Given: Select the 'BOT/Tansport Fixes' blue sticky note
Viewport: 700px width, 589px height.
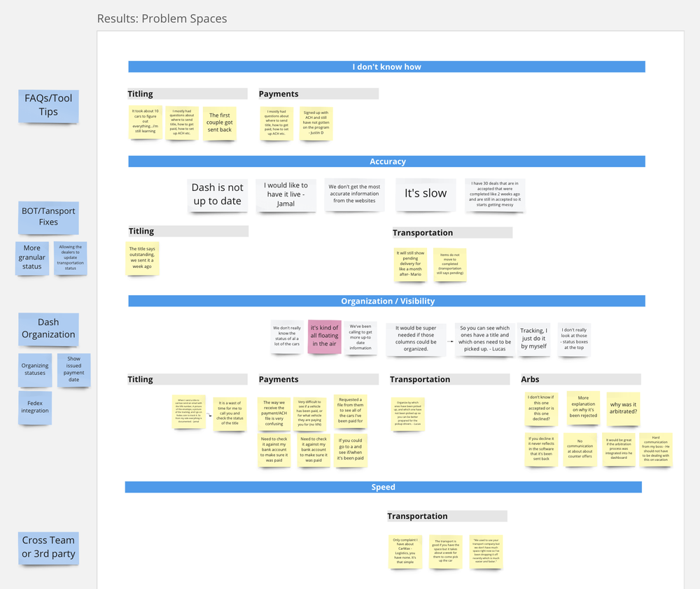Looking at the screenshot, I should pos(48,218).
